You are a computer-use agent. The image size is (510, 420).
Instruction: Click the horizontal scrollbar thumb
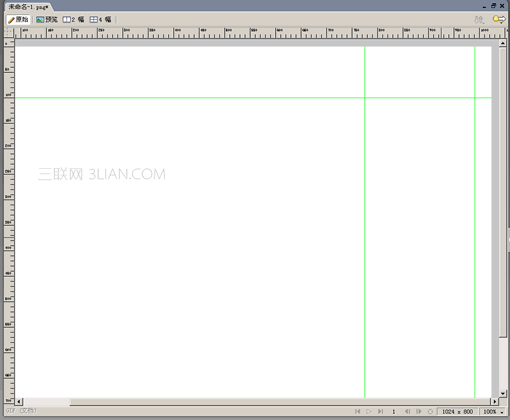[x=280, y=401]
